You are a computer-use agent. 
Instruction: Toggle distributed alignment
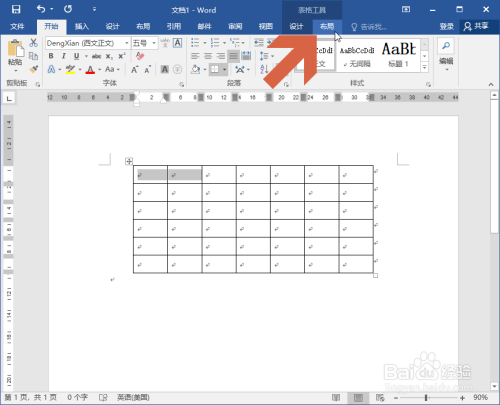246,56
